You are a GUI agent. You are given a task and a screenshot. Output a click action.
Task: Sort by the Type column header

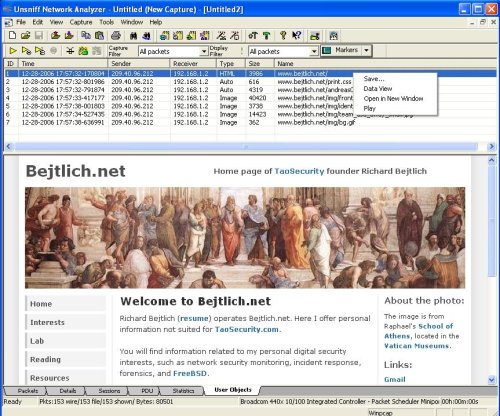pyautogui.click(x=231, y=63)
